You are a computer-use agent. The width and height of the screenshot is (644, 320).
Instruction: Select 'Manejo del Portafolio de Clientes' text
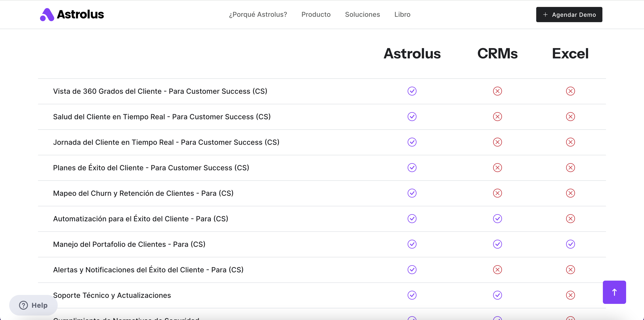(110, 244)
